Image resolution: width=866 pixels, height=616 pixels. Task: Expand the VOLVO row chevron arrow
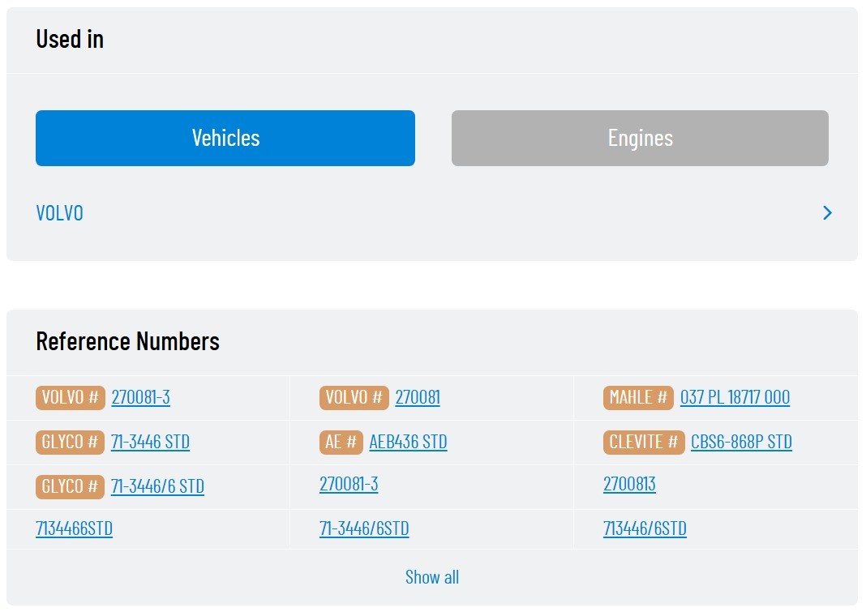pyautogui.click(x=827, y=213)
